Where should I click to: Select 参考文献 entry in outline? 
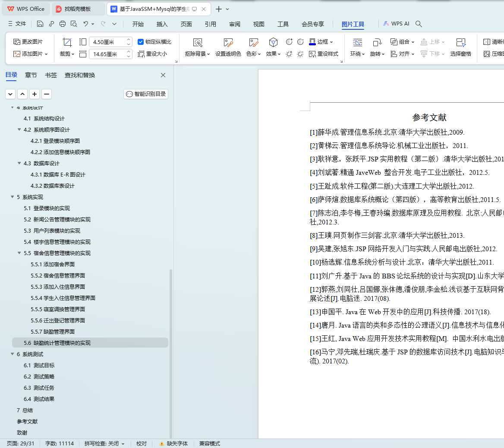27,421
